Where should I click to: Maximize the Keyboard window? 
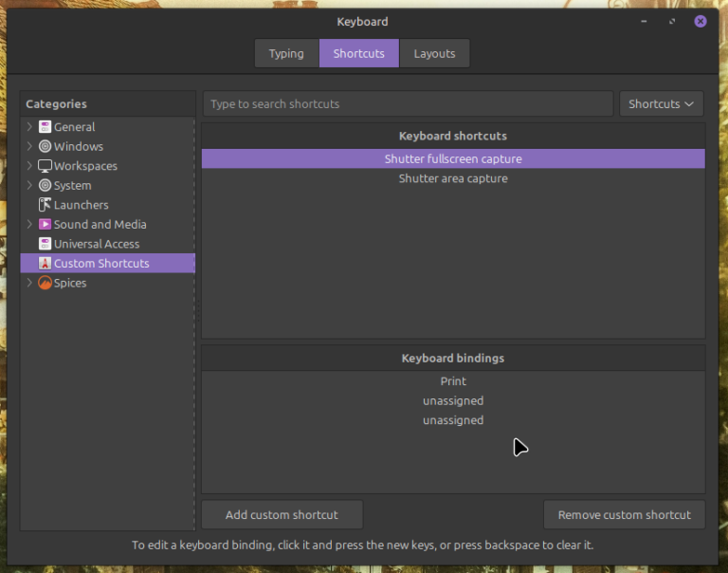(672, 22)
